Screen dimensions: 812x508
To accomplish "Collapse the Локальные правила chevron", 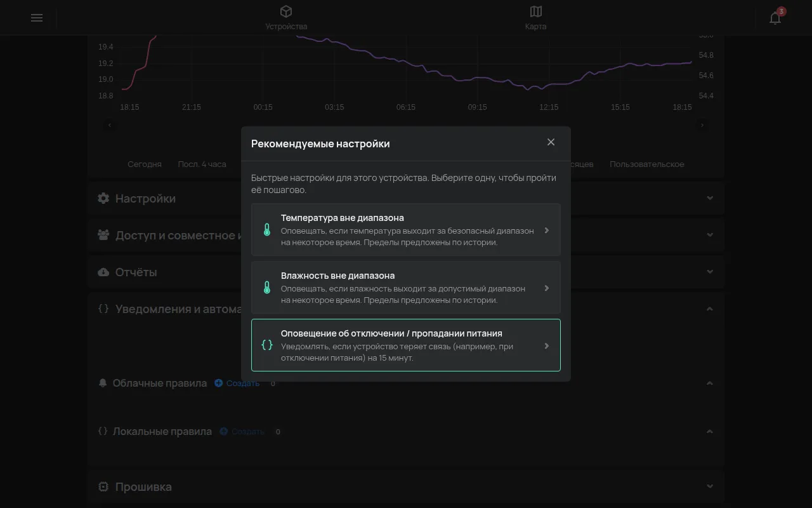I will click(710, 431).
